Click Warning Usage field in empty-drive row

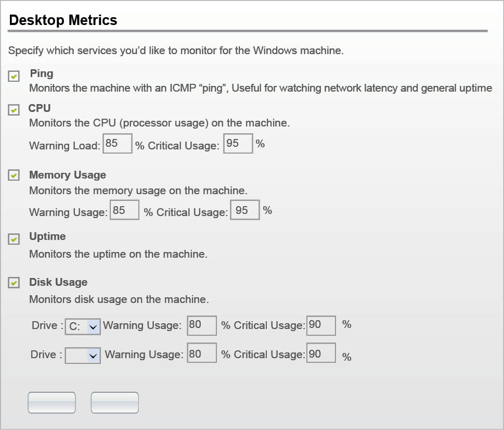201,355
